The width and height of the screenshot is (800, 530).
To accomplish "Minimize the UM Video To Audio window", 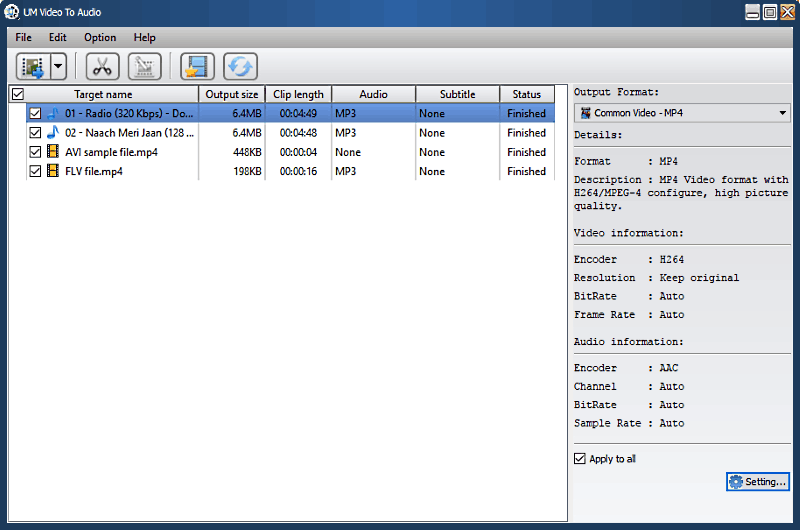I will (753, 12).
